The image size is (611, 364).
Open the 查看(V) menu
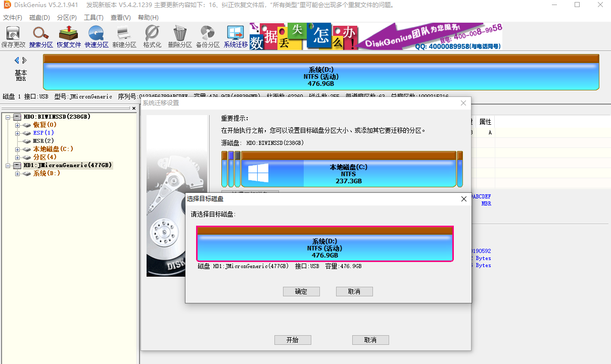120,17
